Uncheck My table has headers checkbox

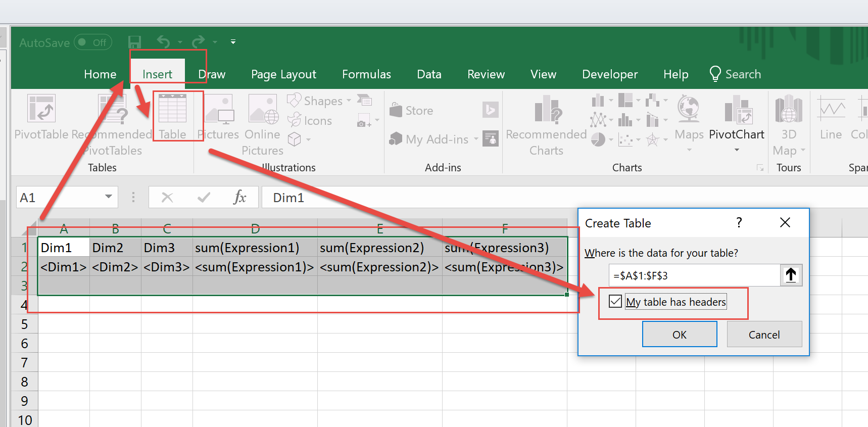[x=615, y=302]
